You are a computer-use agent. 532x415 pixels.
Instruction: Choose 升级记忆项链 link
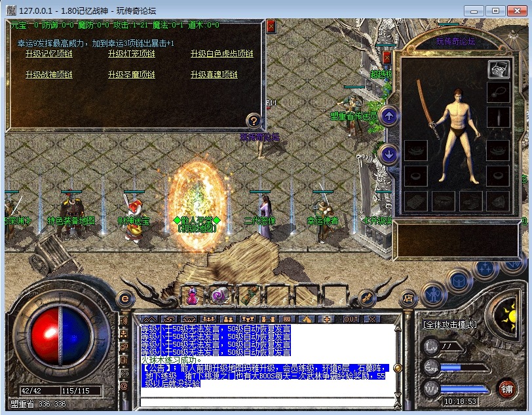[49, 54]
